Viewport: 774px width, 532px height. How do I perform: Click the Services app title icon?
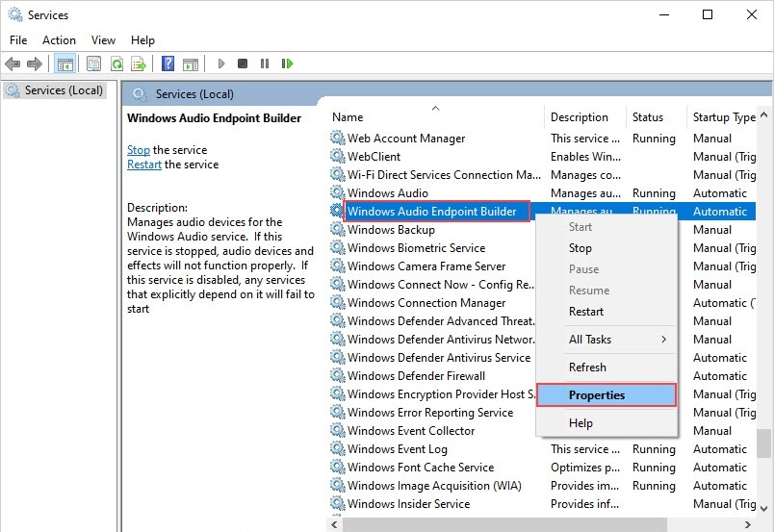coord(15,14)
